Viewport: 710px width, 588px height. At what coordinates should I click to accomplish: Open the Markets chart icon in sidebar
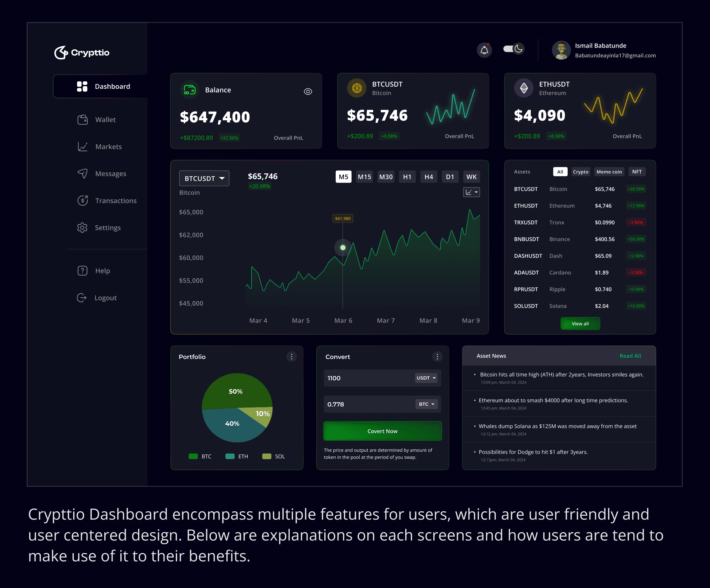[x=83, y=147]
